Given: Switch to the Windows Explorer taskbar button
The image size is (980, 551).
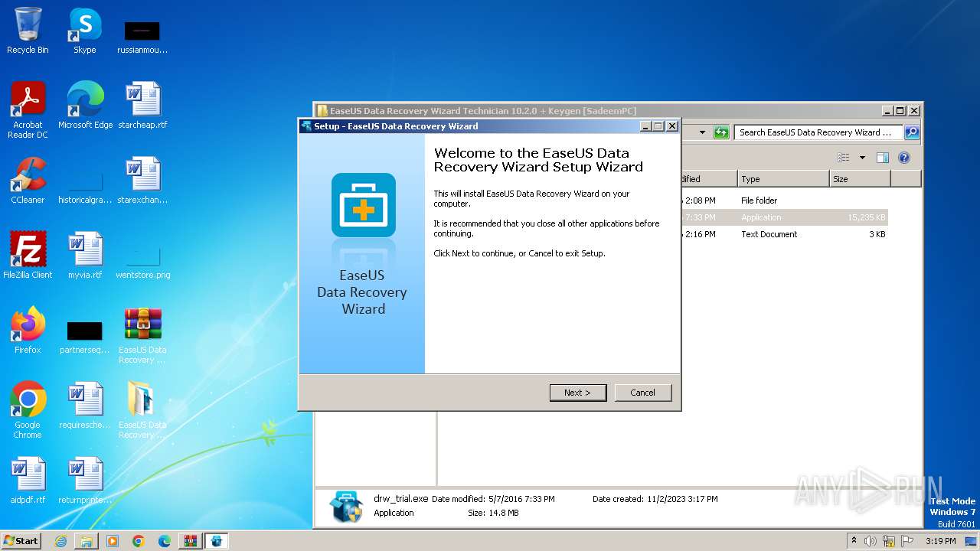Looking at the screenshot, I should pyautogui.click(x=87, y=541).
